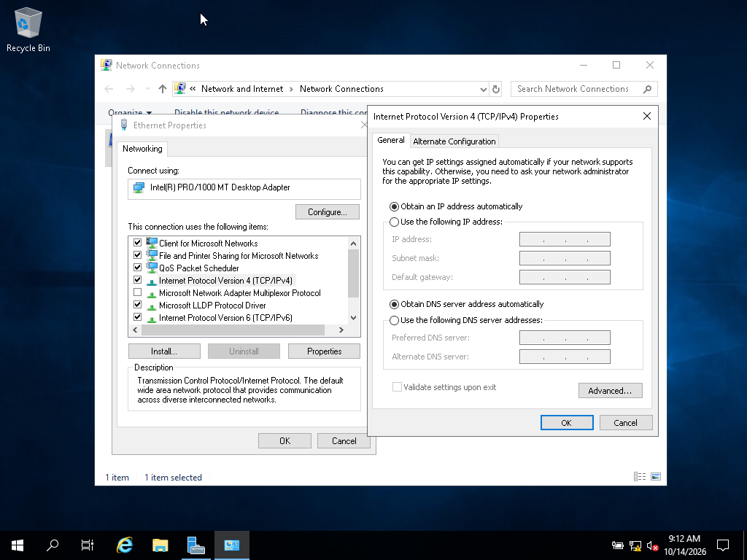The image size is (747, 560).
Task: Click Network Connections breadcrumb segment
Action: 341,89
